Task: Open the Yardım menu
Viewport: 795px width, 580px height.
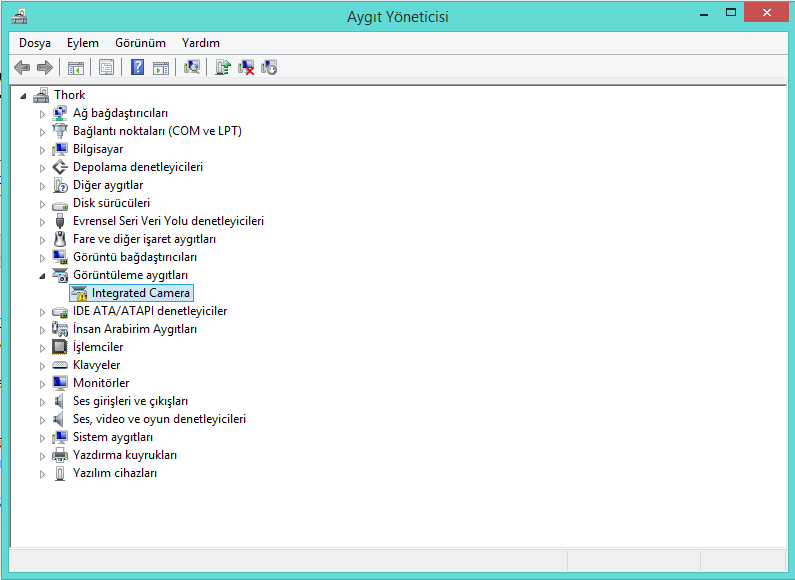Action: [x=201, y=43]
